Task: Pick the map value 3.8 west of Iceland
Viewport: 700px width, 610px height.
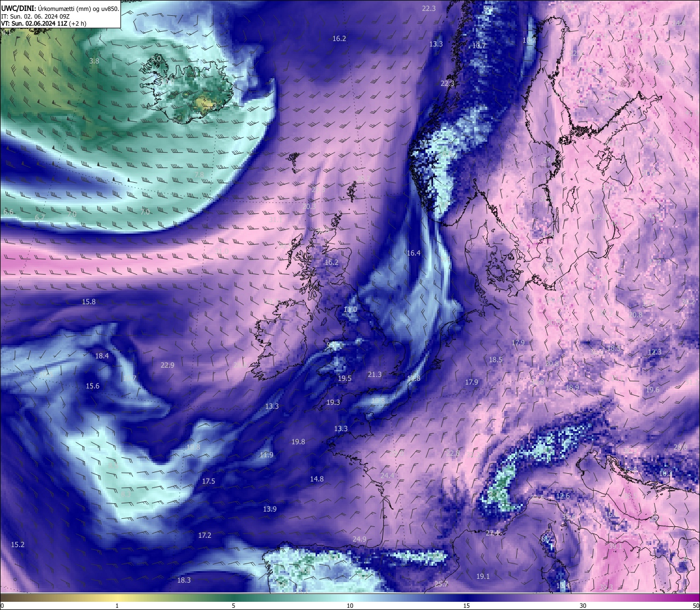Action: pos(94,61)
